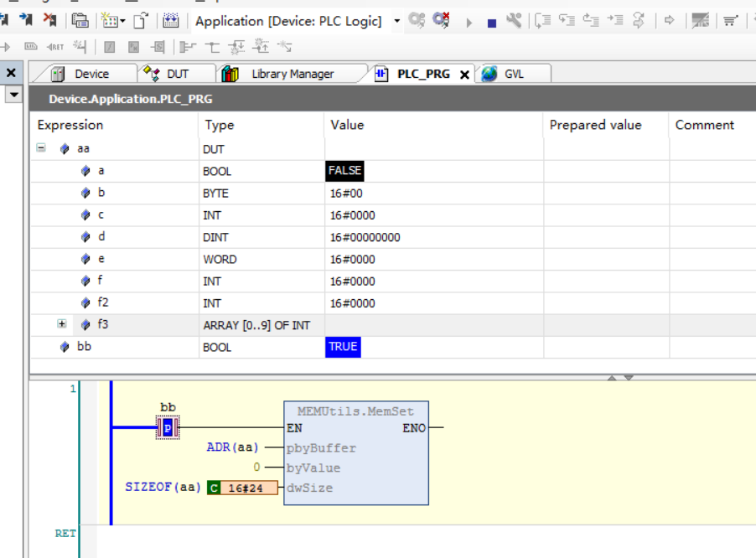The height and width of the screenshot is (558, 756).
Task: Click the next bookmark toolbar icon
Action: [26, 20]
